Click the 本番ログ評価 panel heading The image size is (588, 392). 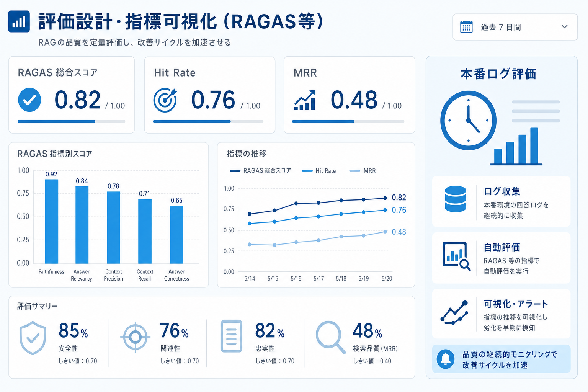(x=498, y=74)
